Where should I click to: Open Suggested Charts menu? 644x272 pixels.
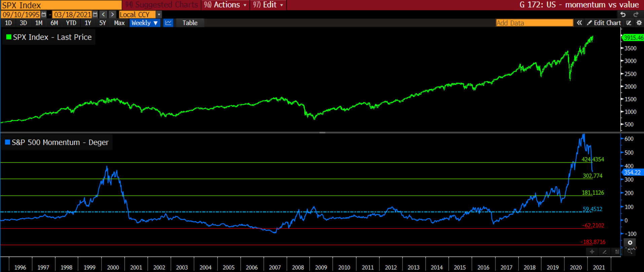[162, 5]
